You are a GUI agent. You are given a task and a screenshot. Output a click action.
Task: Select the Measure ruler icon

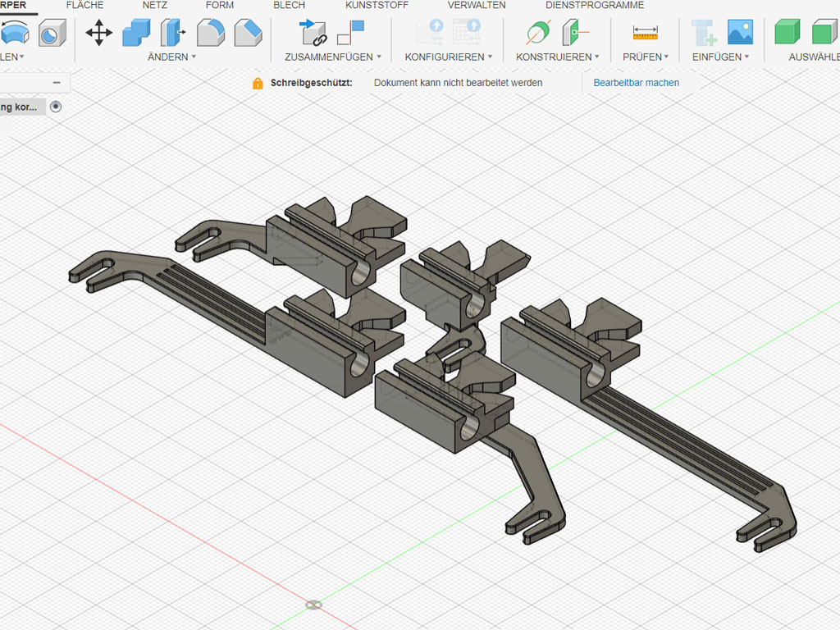click(x=646, y=33)
